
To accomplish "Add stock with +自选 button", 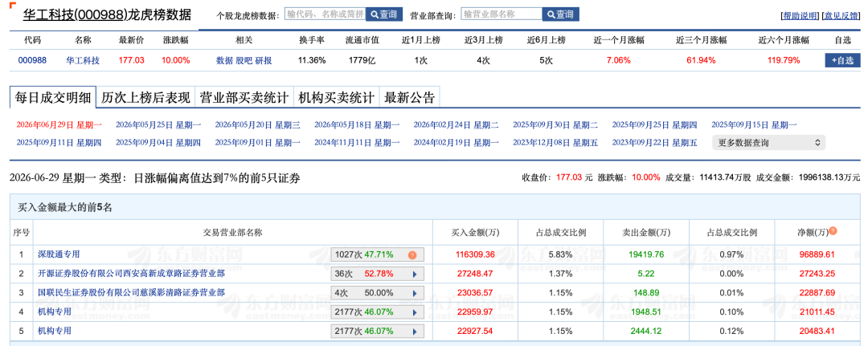I will 842,61.
